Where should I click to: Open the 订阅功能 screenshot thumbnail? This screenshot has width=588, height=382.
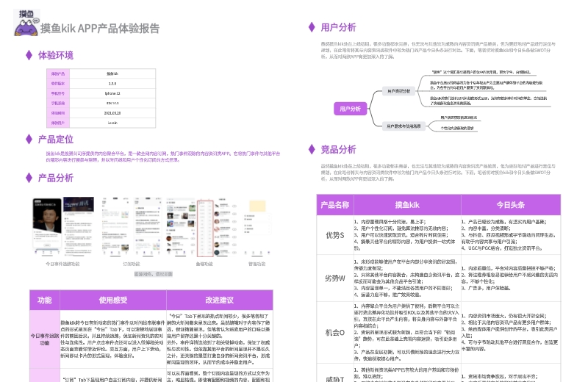(131, 226)
